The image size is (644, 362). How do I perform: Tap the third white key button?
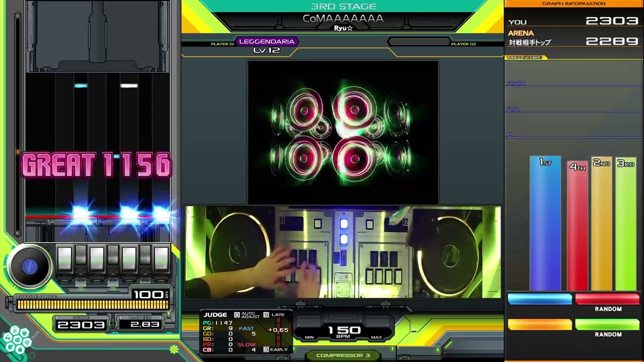(97, 259)
